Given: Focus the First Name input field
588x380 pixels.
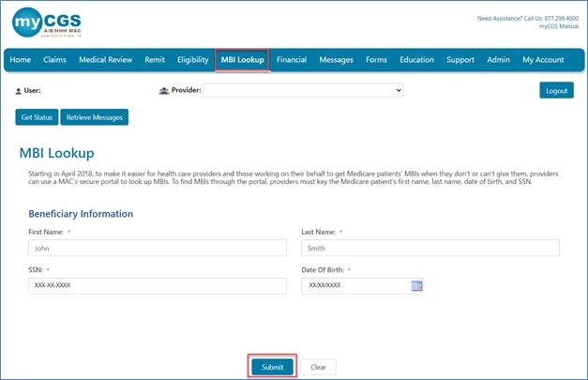Looking at the screenshot, I should coord(157,249).
